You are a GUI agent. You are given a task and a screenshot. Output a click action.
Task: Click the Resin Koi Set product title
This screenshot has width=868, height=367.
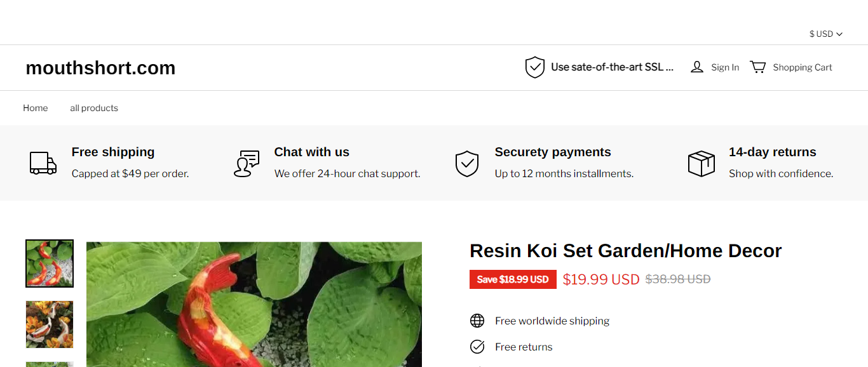click(625, 251)
